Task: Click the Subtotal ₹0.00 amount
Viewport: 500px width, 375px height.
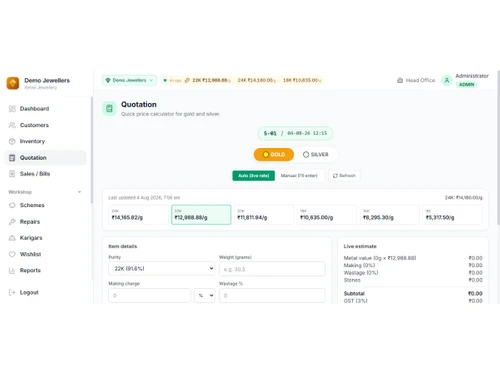Action: [x=475, y=293]
